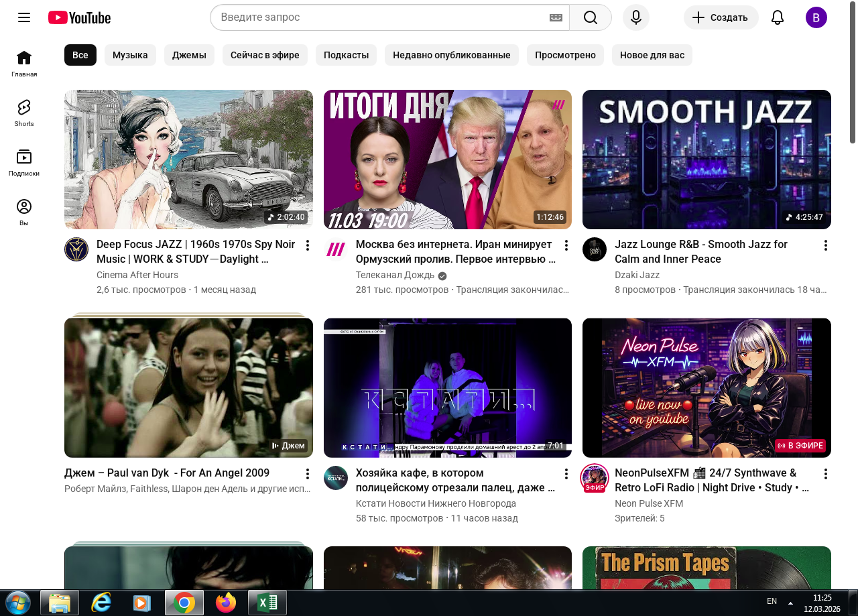Viewport: 858px width, 616px height.
Task: Open Cinema After Hours channel avatar
Action: [76, 249]
